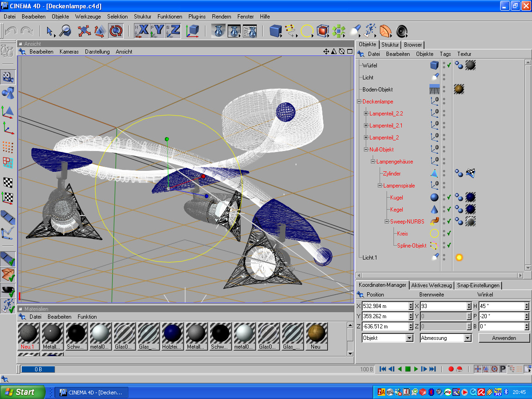The height and width of the screenshot is (399, 532).
Task: Select the texture mode checkerboard icon
Action: pyautogui.click(x=8, y=182)
